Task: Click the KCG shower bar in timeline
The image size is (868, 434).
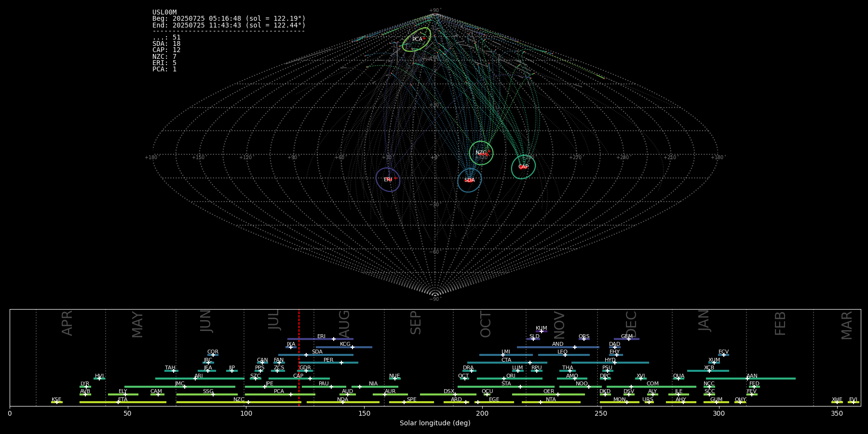Action: pyautogui.click(x=344, y=347)
